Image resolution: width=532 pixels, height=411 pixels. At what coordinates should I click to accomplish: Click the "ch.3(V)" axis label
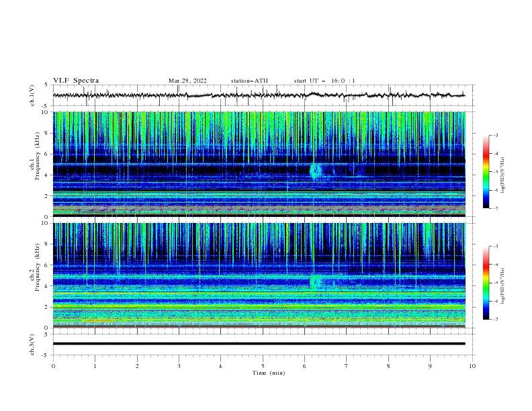(32, 345)
